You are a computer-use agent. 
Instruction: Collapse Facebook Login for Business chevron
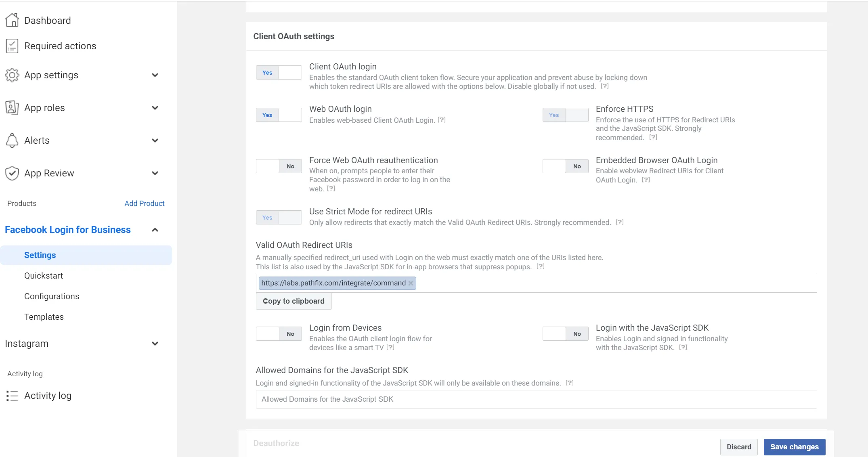click(x=155, y=230)
